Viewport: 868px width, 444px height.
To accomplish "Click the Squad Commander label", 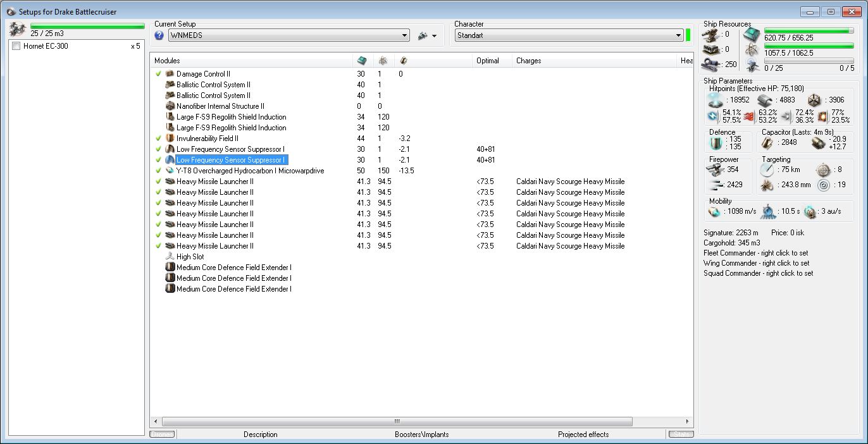I will tap(759, 273).
